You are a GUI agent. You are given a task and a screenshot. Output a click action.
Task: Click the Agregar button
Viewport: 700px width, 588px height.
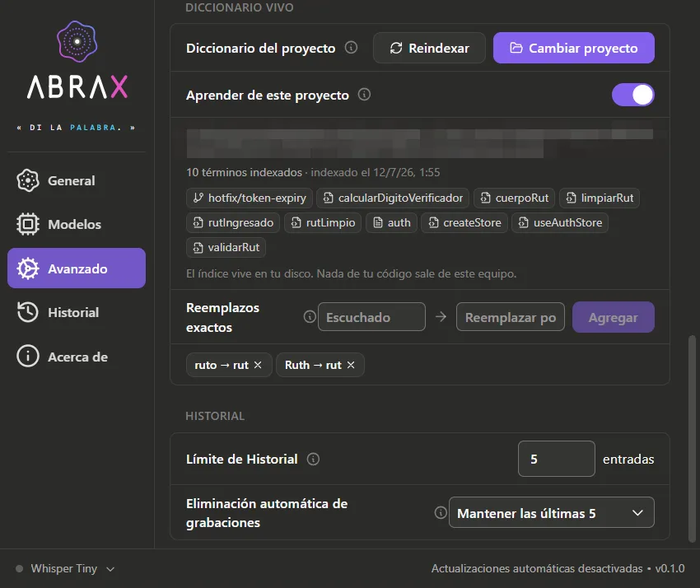click(614, 317)
